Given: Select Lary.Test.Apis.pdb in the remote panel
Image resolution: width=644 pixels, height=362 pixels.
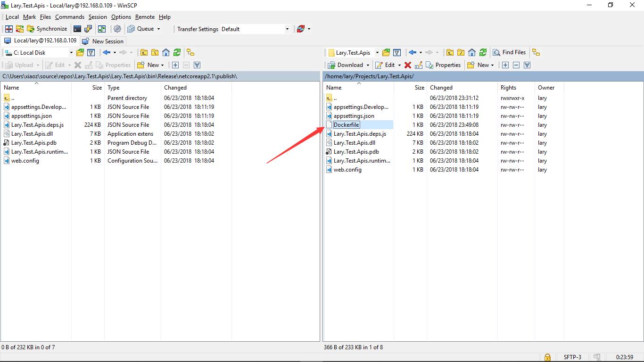Looking at the screenshot, I should [356, 152].
